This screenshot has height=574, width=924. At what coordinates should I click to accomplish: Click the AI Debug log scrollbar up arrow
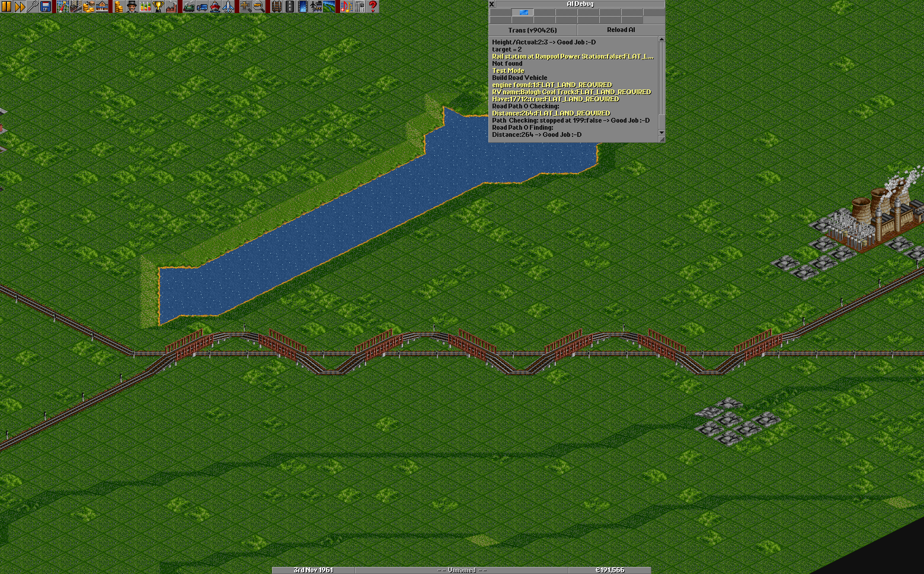(x=661, y=40)
